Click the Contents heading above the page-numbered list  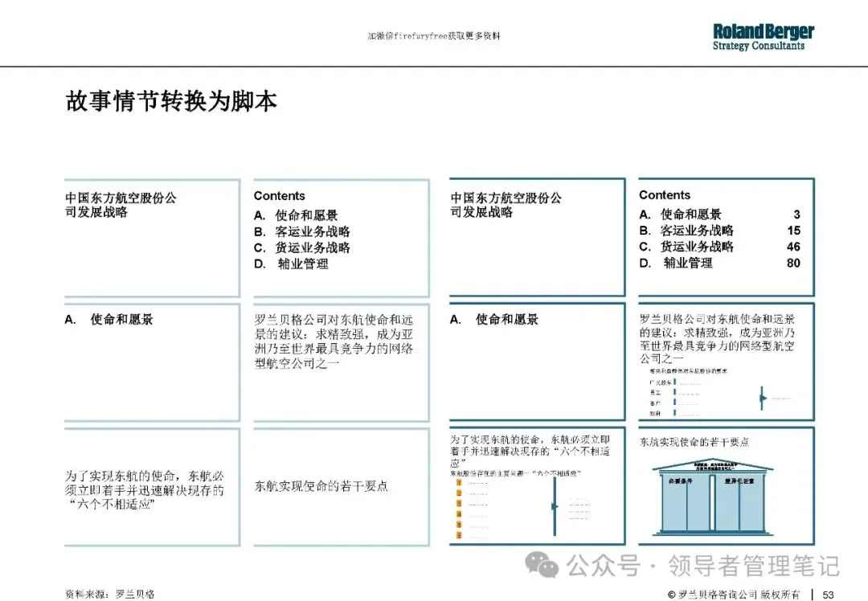pyautogui.click(x=665, y=194)
